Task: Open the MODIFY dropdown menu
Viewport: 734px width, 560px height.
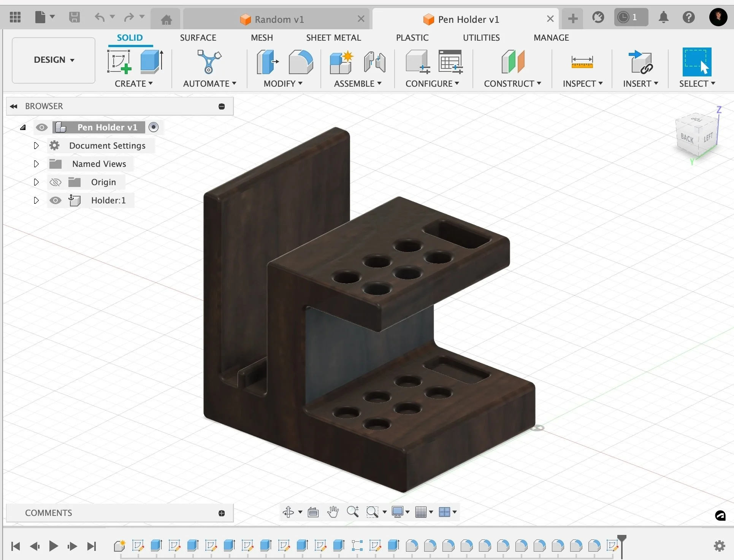Action: (283, 84)
